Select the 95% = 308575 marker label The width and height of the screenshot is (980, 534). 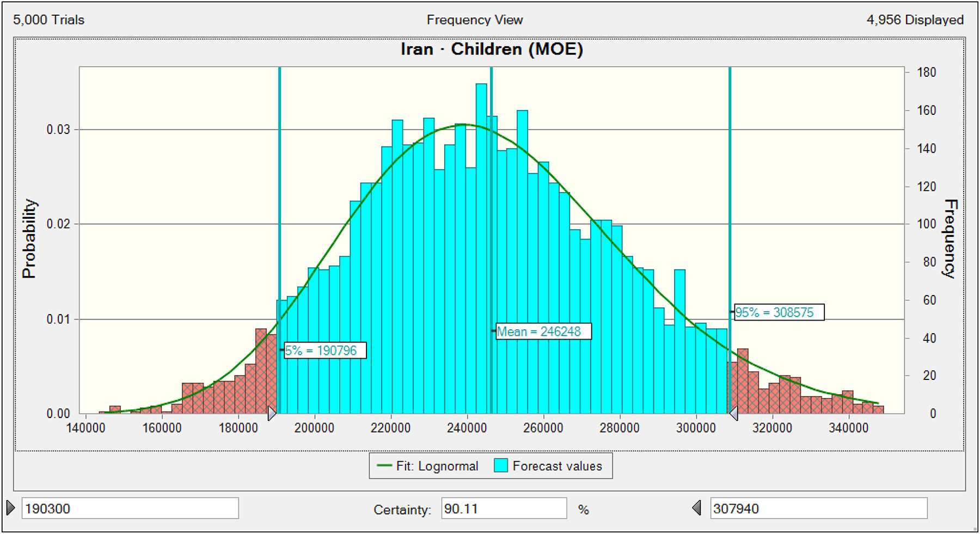click(779, 312)
